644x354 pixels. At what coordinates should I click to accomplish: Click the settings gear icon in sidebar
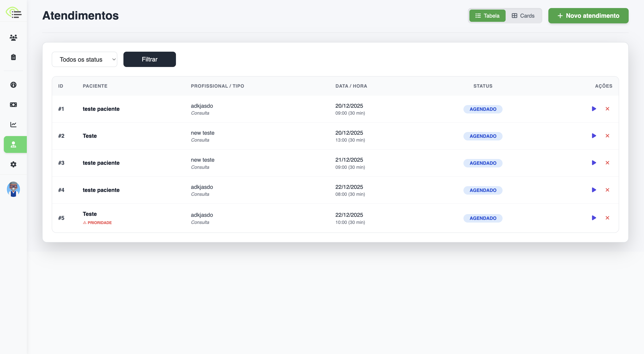(13, 164)
